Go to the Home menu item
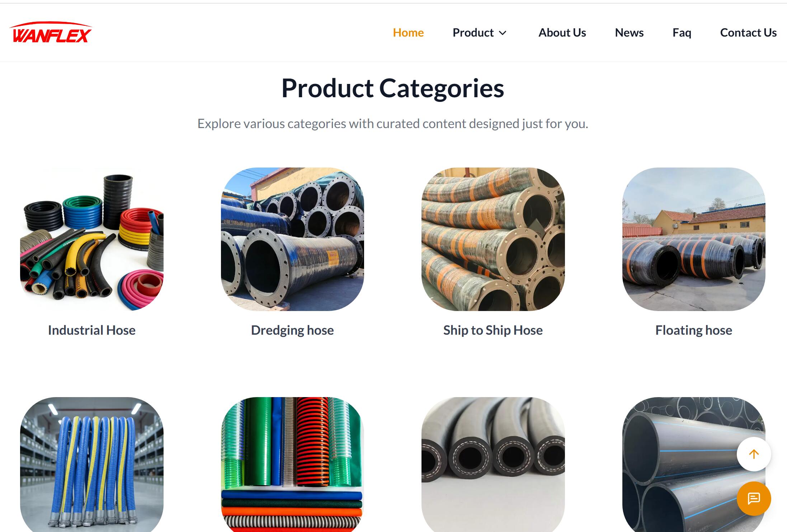Image resolution: width=787 pixels, height=532 pixels. tap(408, 33)
